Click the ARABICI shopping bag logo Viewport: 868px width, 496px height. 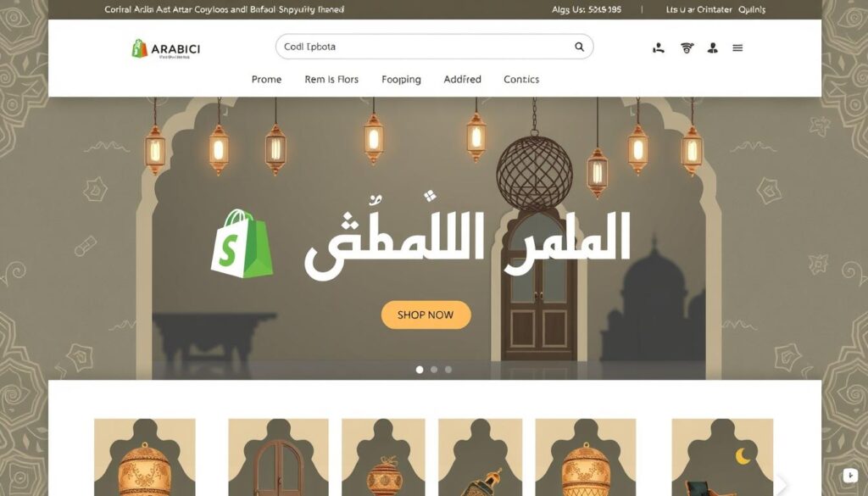point(165,48)
